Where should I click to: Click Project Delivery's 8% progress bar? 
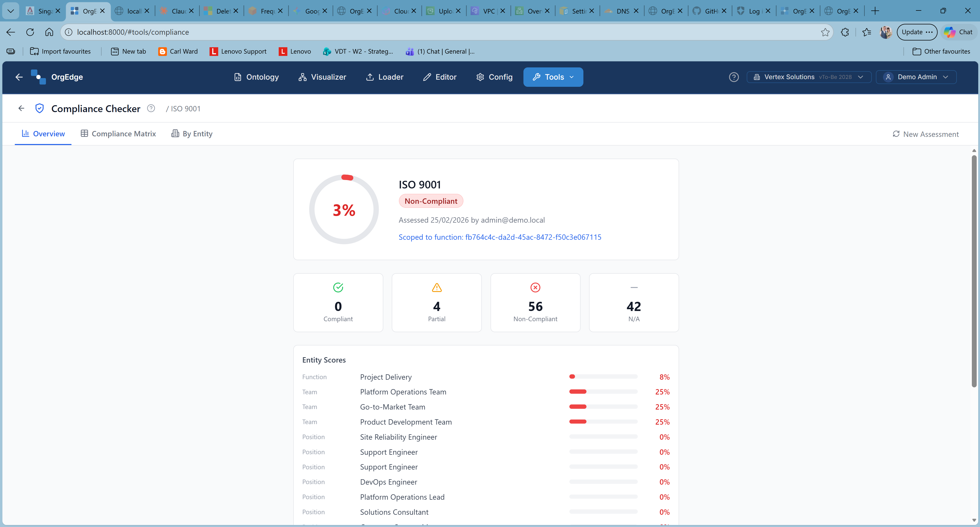click(603, 377)
